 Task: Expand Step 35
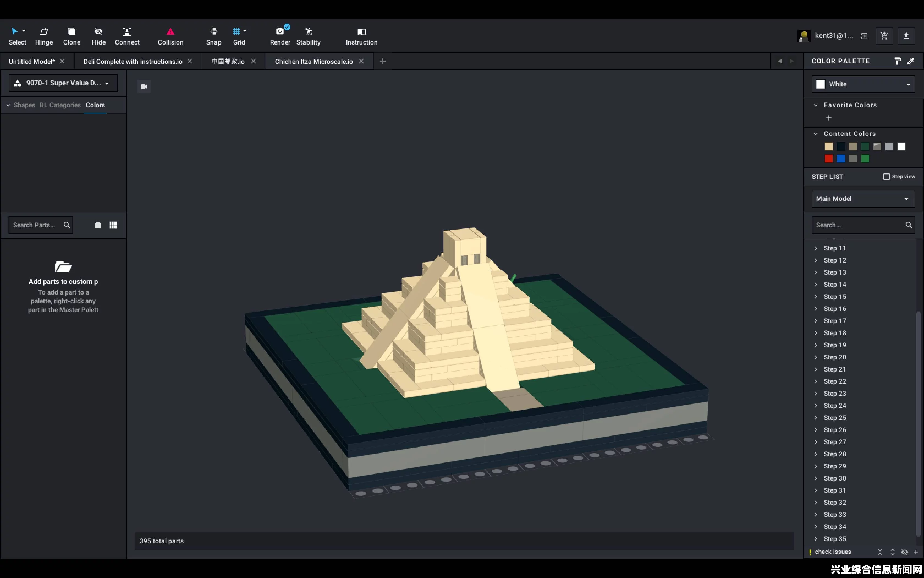(816, 539)
